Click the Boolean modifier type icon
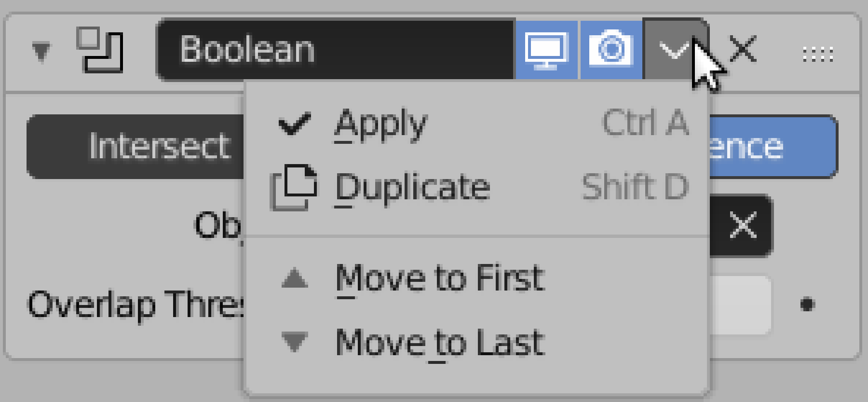Image resolution: width=868 pixels, height=402 pixels. click(x=100, y=50)
